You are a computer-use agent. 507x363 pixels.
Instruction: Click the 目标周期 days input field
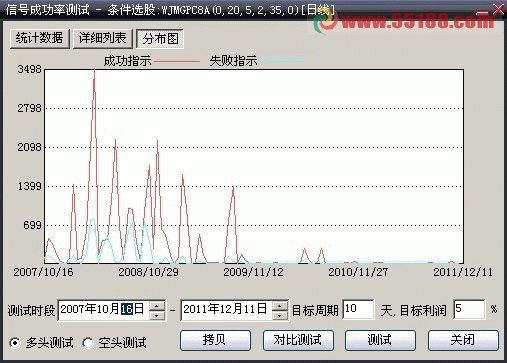click(x=358, y=309)
